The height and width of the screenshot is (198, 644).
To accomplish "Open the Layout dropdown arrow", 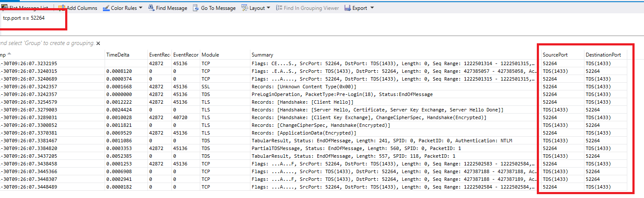I will click(x=268, y=8).
